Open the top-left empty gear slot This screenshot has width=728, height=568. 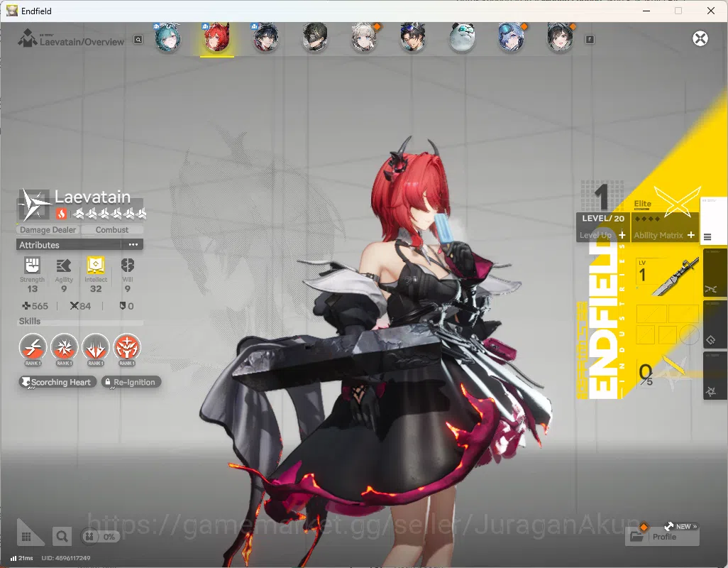tap(651, 314)
